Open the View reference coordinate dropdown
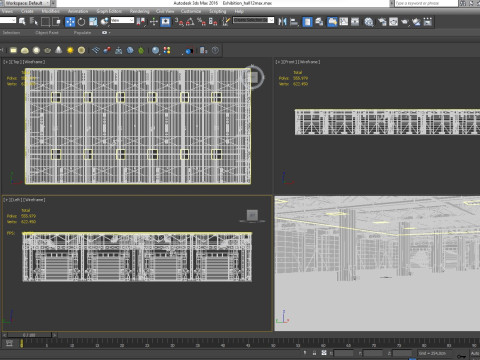The height and width of the screenshot is (360, 480). [x=122, y=20]
